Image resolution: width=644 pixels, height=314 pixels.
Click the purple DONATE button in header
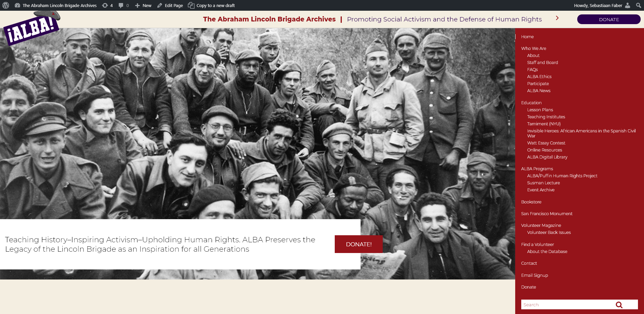pos(609,19)
